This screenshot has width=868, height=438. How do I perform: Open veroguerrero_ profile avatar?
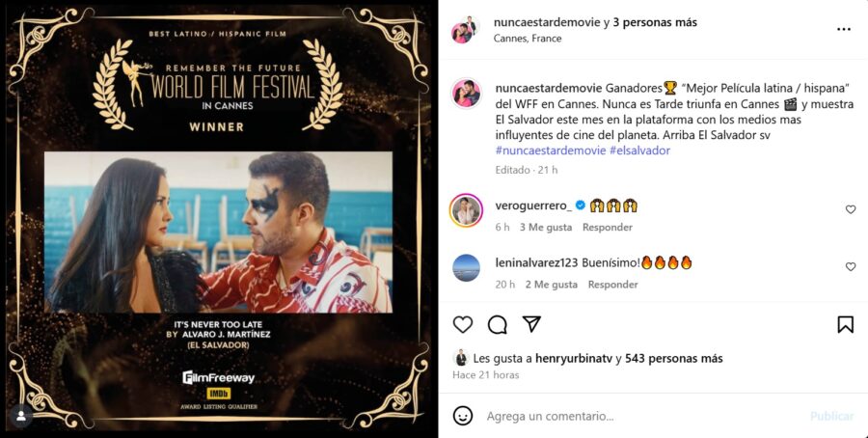click(x=466, y=210)
